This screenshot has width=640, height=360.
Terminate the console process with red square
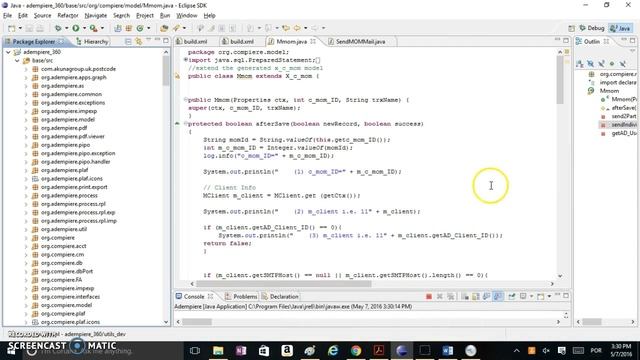tap(429, 296)
